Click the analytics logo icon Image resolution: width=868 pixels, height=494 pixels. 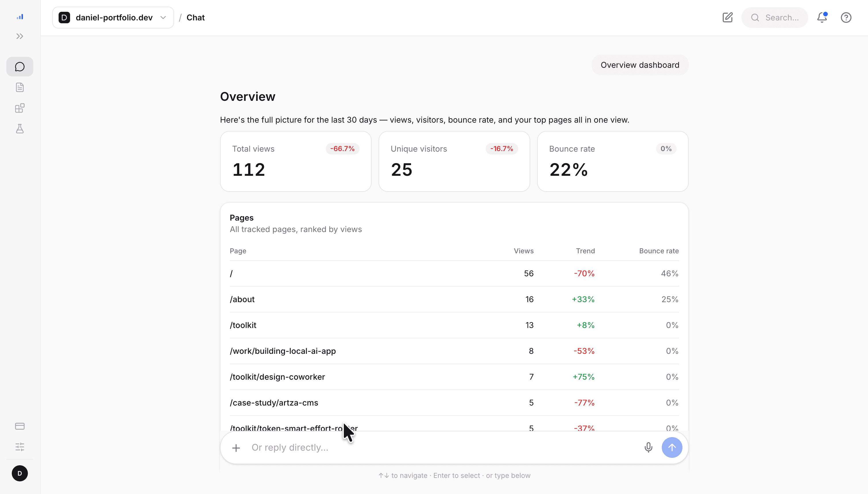click(x=20, y=17)
